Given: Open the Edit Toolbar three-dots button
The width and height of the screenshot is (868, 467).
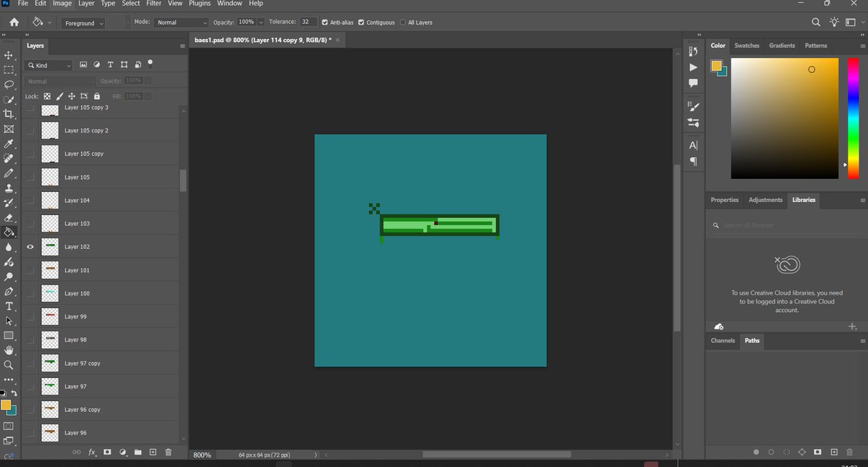Looking at the screenshot, I should click(9, 380).
